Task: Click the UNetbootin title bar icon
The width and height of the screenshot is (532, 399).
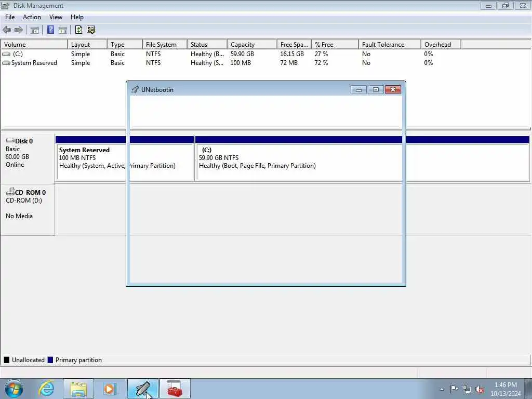Action: pyautogui.click(x=135, y=89)
